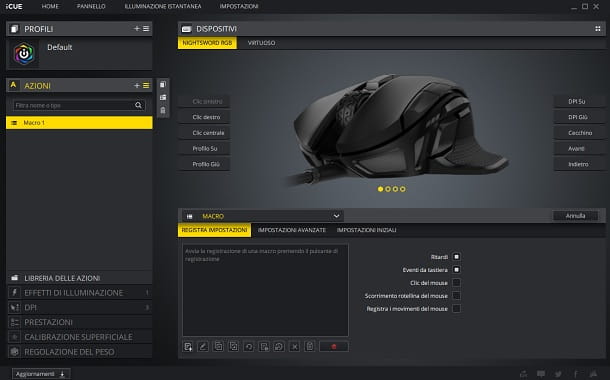Viewport: 610px width, 380px height.
Task: Click the library icon beside Azioni panel
Action: point(163,97)
